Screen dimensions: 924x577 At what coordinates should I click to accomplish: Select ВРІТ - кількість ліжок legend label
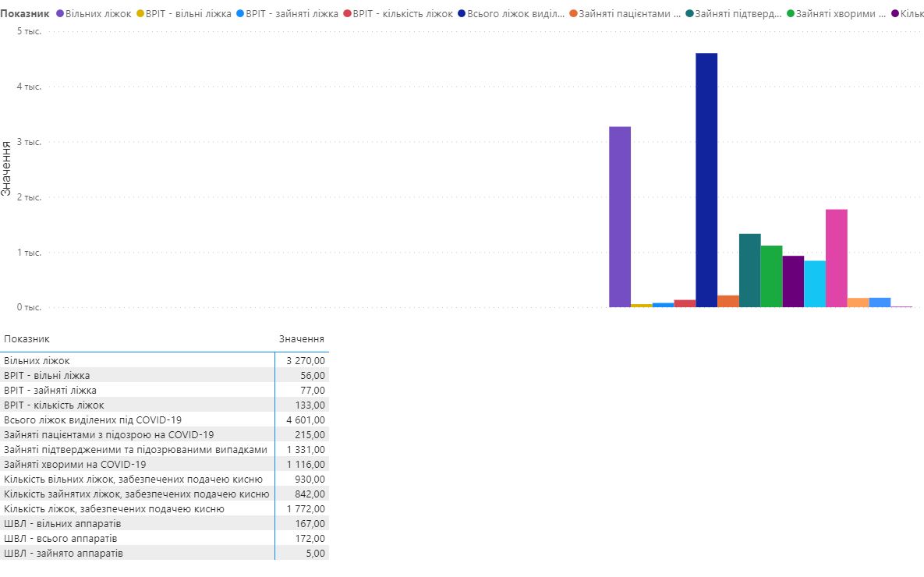[x=402, y=14]
